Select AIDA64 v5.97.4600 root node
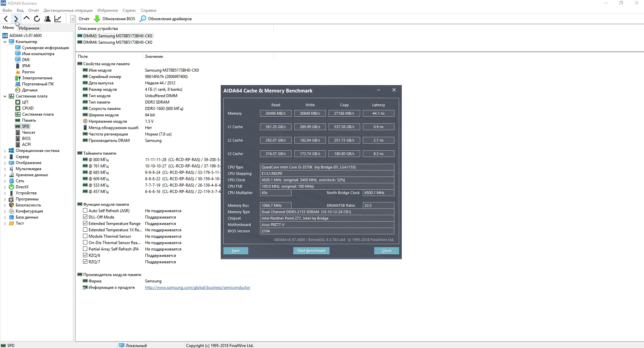This screenshot has height=348, width=644. coord(22,36)
